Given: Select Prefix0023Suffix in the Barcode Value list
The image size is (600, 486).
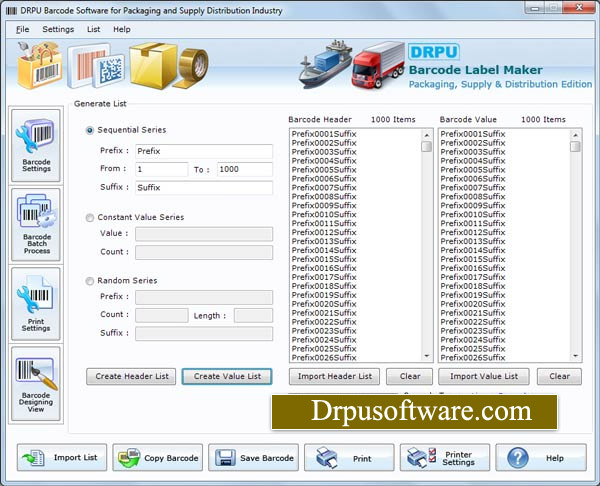Looking at the screenshot, I should pyautogui.click(x=473, y=331).
